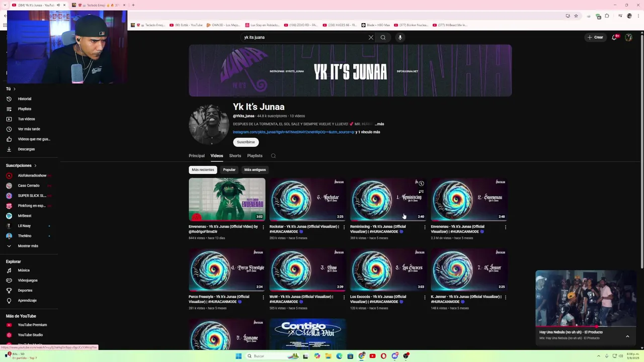The width and height of the screenshot is (644, 362).
Task: Expand channel description with ...más
Action: click(x=379, y=124)
